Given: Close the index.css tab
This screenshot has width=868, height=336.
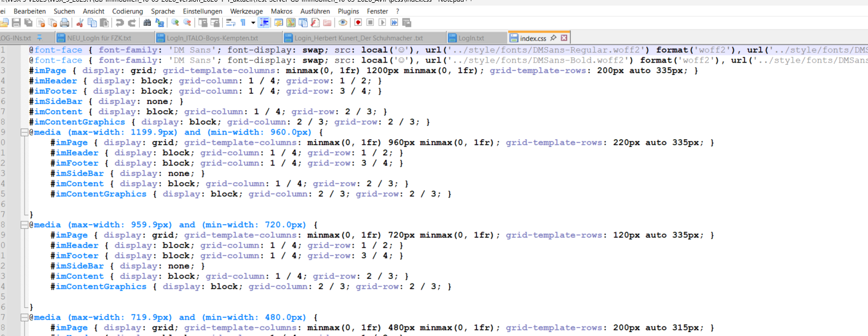Looking at the screenshot, I should [564, 39].
